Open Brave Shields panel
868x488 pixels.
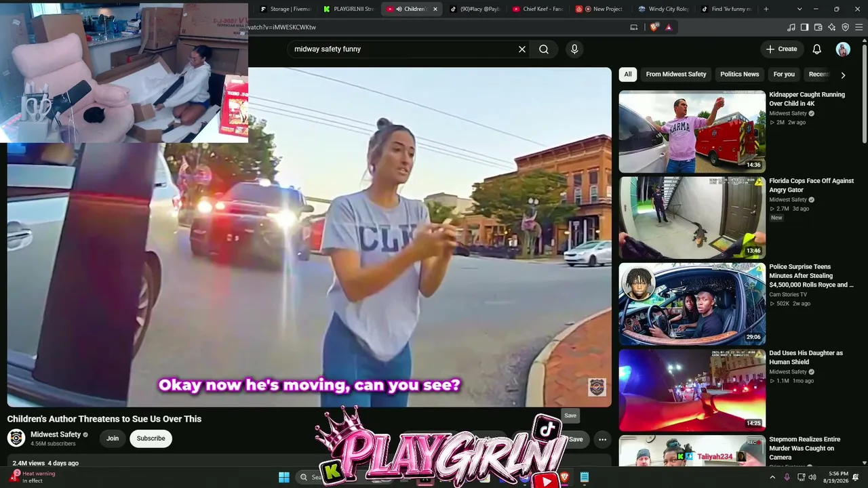click(x=654, y=27)
